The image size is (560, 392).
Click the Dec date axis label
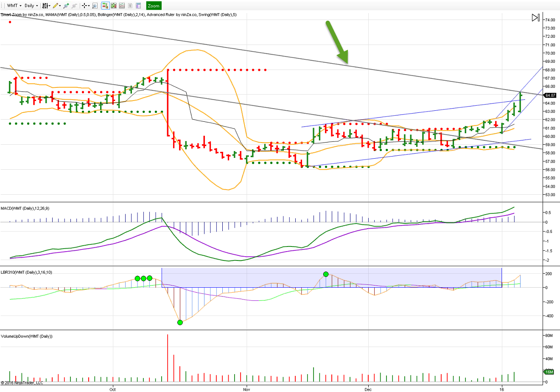coord(368,389)
